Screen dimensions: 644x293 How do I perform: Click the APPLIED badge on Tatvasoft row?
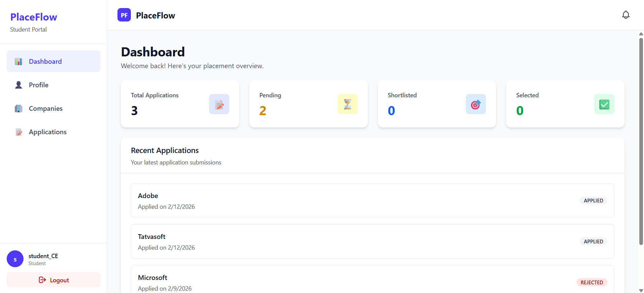pos(593,241)
